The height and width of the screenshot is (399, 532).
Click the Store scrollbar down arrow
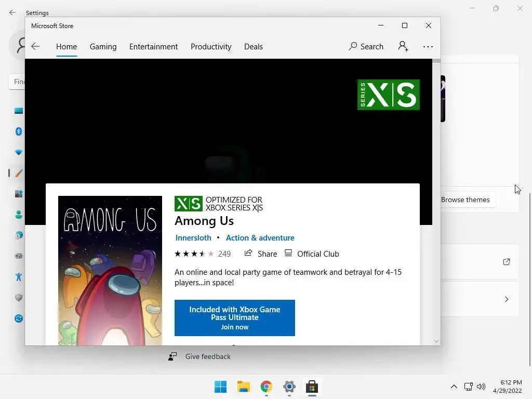[x=436, y=341]
